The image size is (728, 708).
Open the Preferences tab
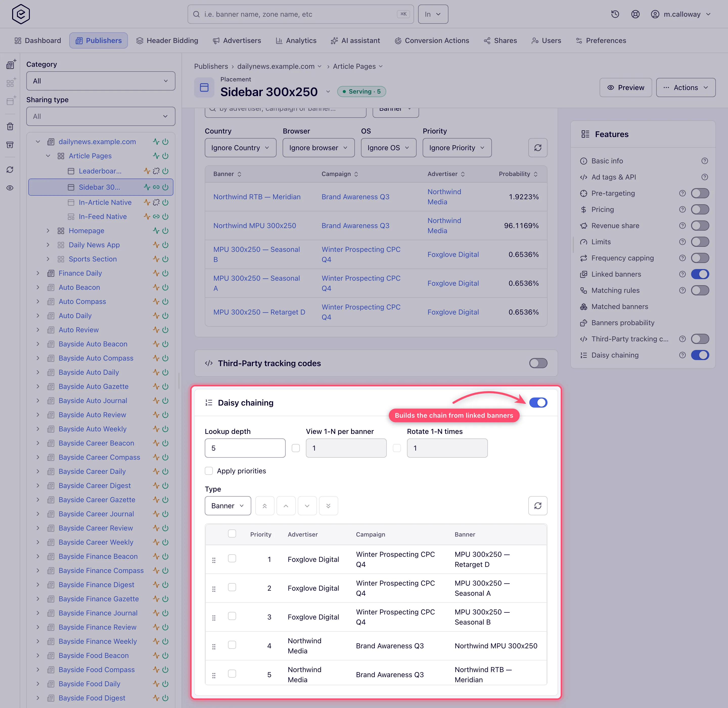coord(601,40)
